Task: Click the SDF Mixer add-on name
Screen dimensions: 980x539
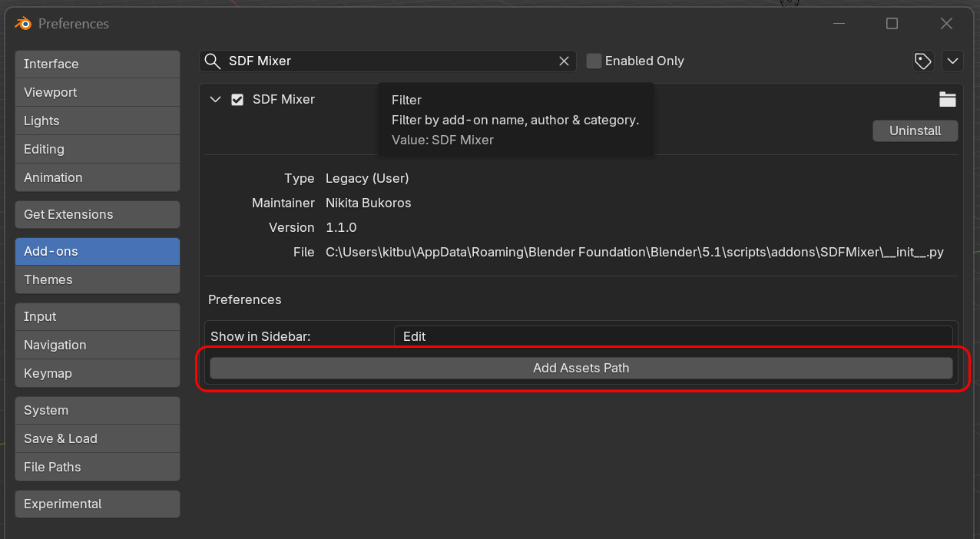Action: pos(283,99)
